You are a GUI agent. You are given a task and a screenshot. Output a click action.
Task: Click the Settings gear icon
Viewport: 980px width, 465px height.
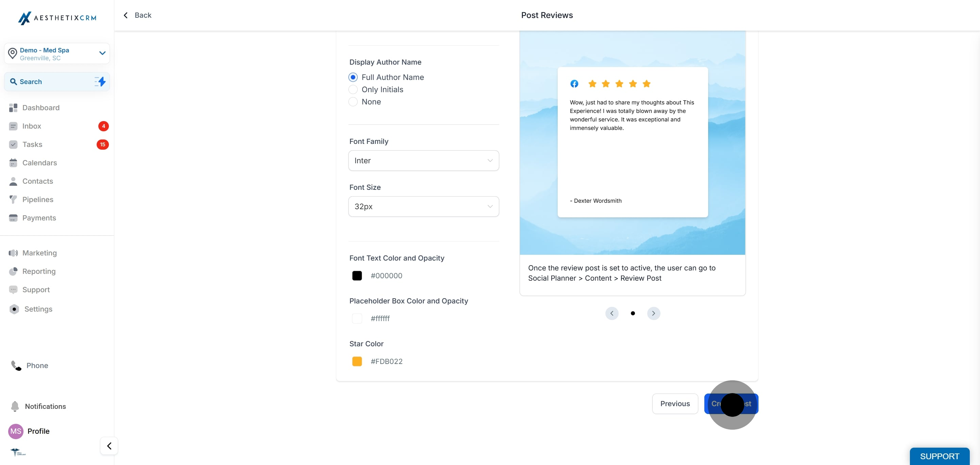click(14, 309)
